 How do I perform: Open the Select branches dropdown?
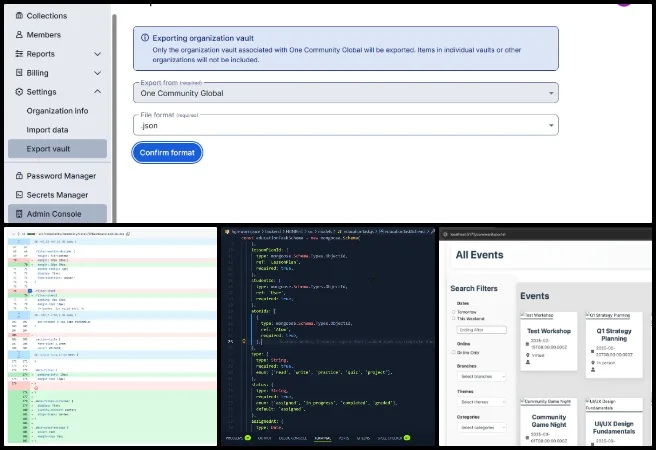click(x=482, y=376)
